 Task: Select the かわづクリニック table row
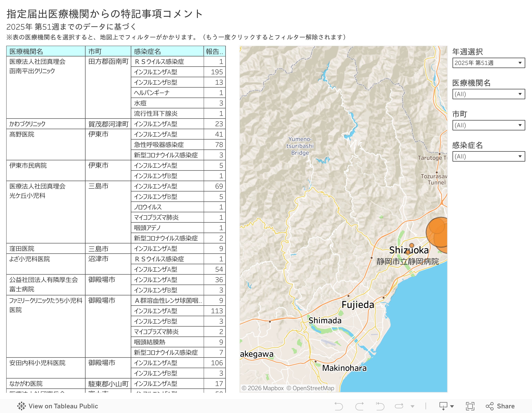[x=28, y=124]
